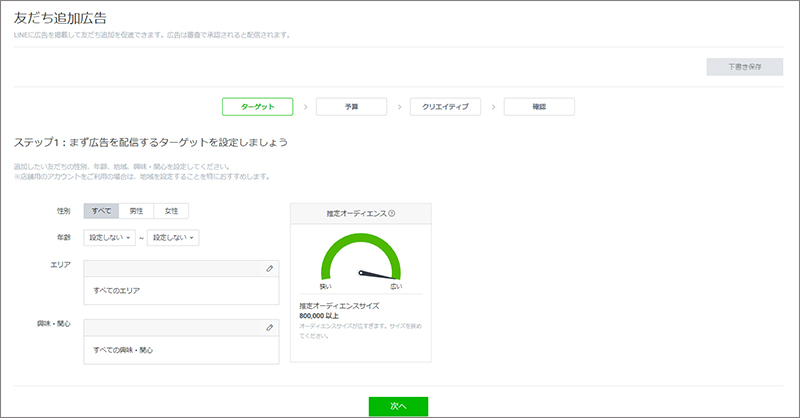The height and width of the screenshot is (418, 800).
Task: Click the すべての興味・関心 field
Action: pyautogui.click(x=181, y=350)
